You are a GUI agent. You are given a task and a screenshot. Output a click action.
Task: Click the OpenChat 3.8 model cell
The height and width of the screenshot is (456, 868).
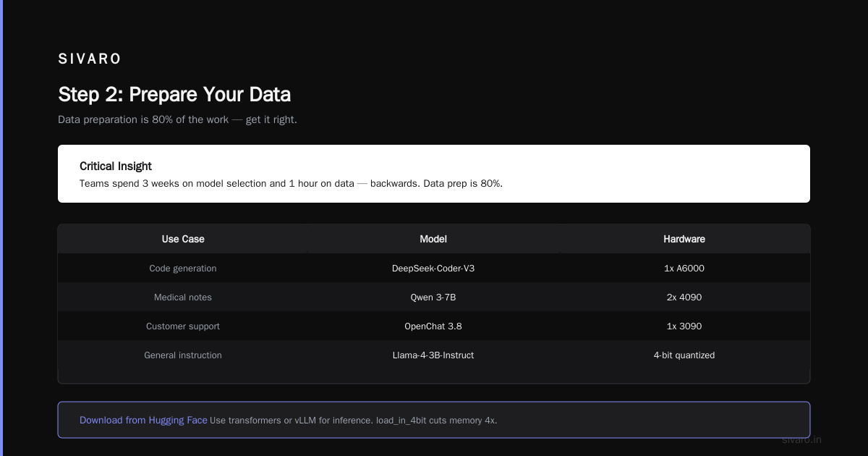pos(433,326)
